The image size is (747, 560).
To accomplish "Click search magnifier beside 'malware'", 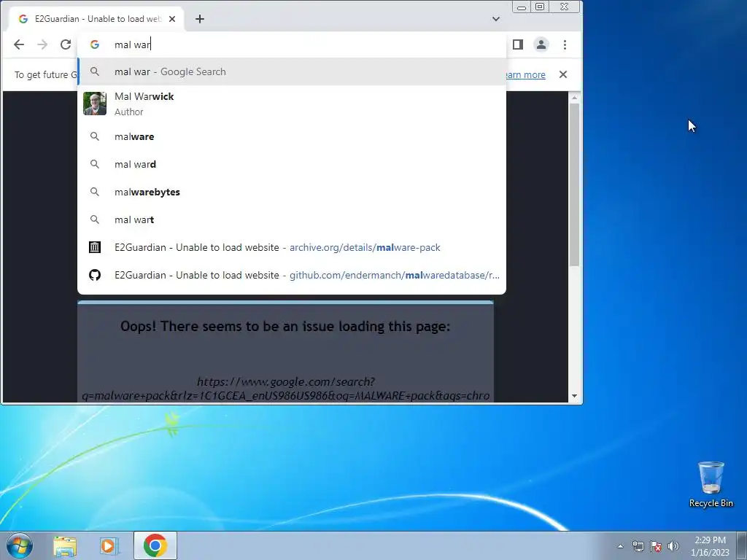I will pyautogui.click(x=95, y=136).
